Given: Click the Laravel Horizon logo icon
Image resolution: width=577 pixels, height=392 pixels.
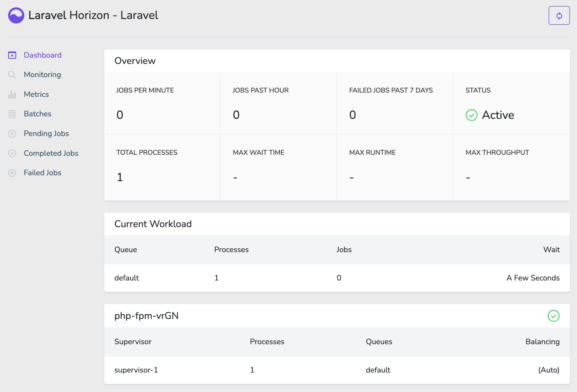Looking at the screenshot, I should point(16,15).
